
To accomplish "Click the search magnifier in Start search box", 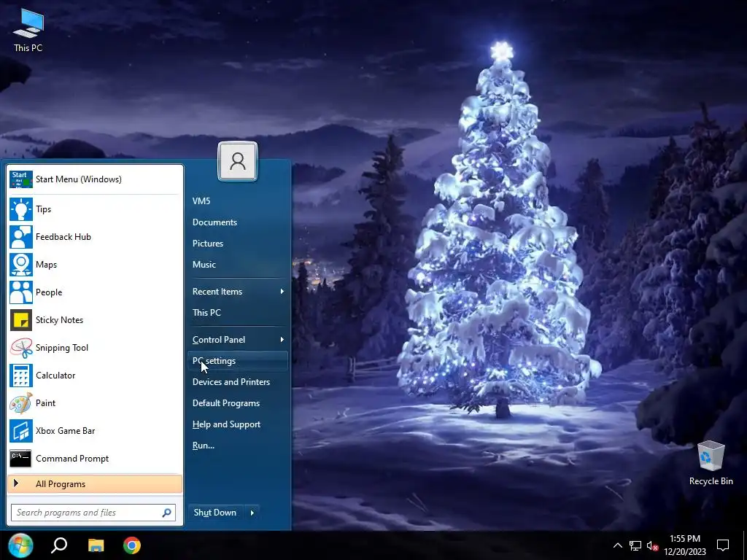I will (167, 513).
